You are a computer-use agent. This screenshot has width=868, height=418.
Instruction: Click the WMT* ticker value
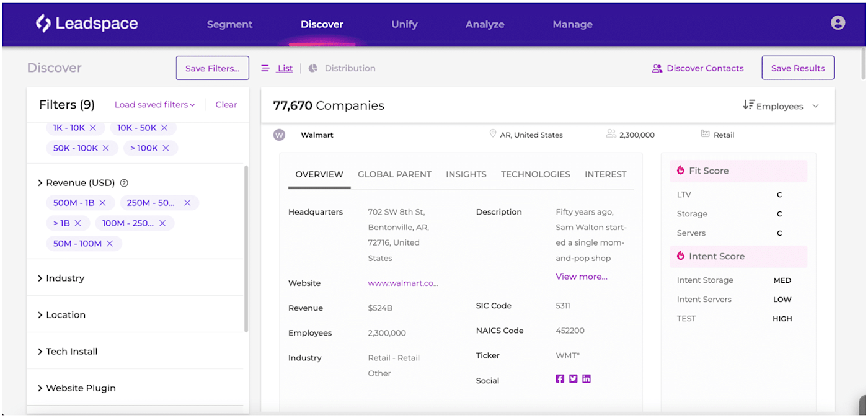coord(568,355)
